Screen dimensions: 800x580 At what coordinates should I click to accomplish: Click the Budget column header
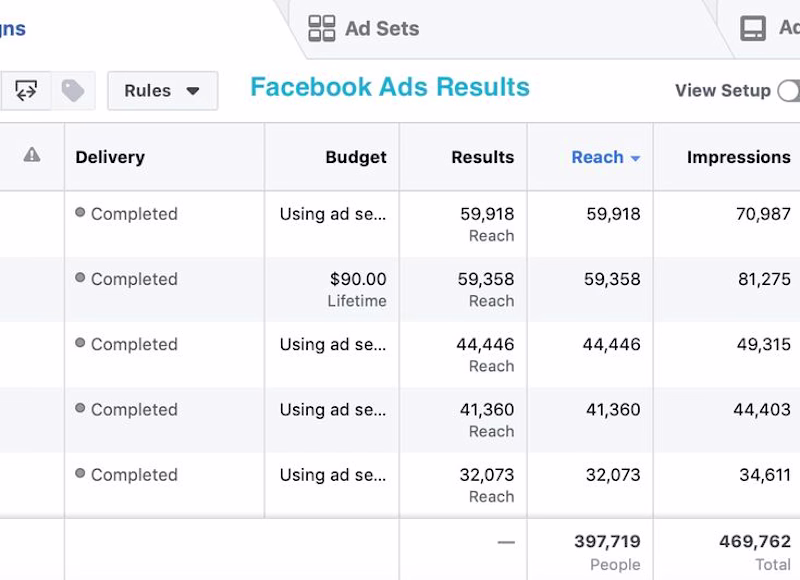(355, 157)
